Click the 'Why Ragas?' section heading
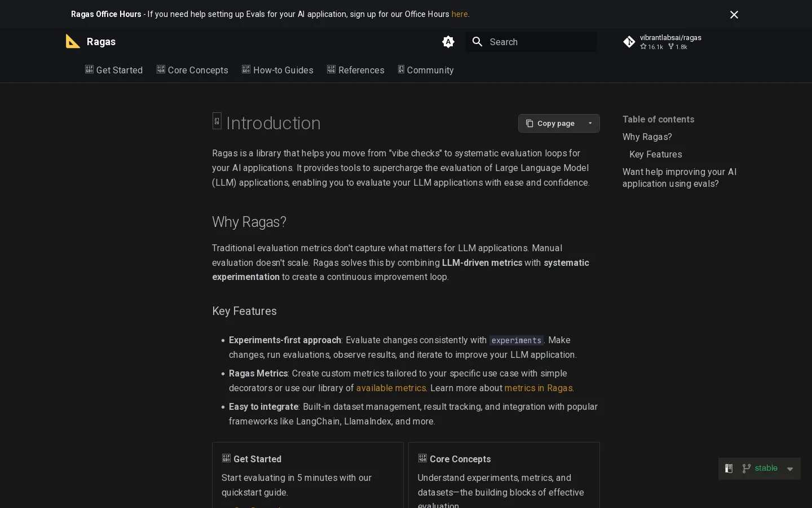Viewport: 812px width, 508px height. (x=249, y=222)
